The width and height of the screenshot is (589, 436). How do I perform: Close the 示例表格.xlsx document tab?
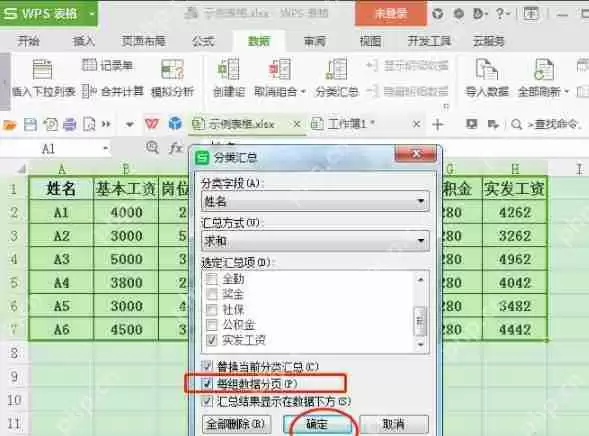(x=297, y=124)
